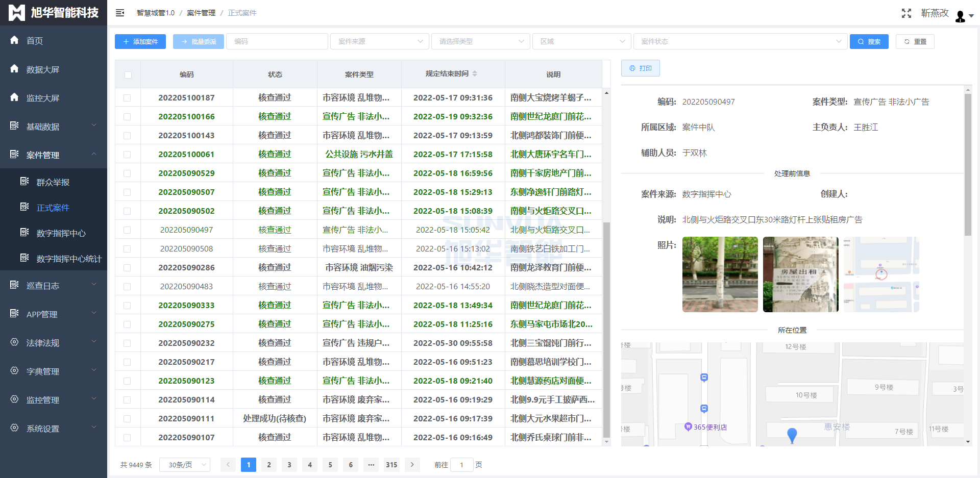Click the fullscreen icon in top bar
The image size is (980, 478).
pos(906,13)
